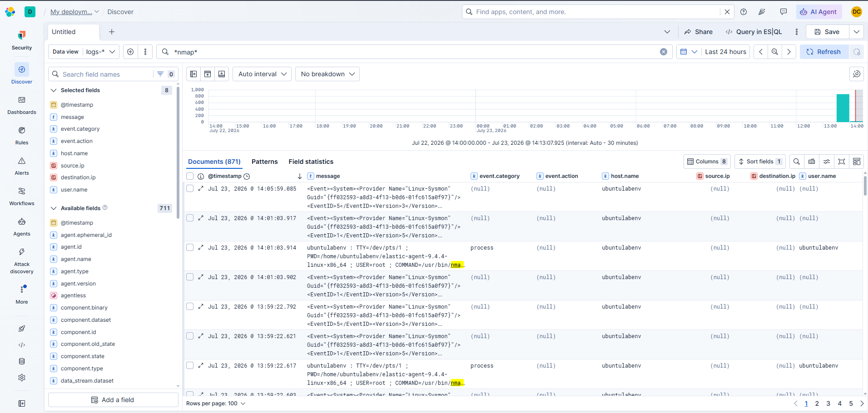Check the row dated 13:59:22.621
Viewport: 868px width, 413px height.
click(x=190, y=336)
